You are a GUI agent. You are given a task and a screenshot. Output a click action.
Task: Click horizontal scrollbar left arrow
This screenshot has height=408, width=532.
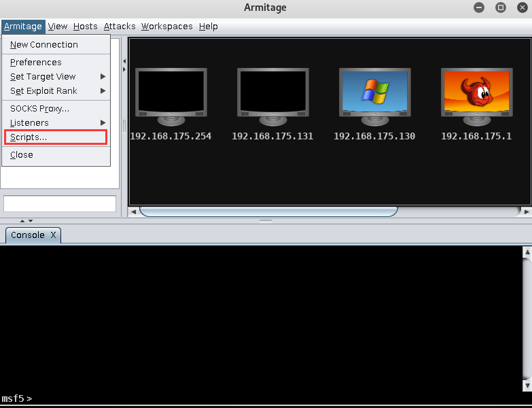click(x=133, y=211)
